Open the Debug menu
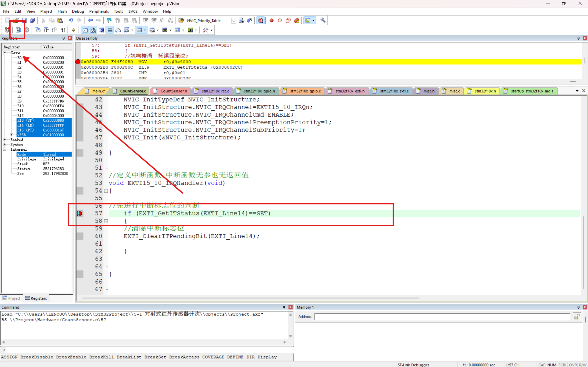The image size is (588, 367). (x=78, y=11)
